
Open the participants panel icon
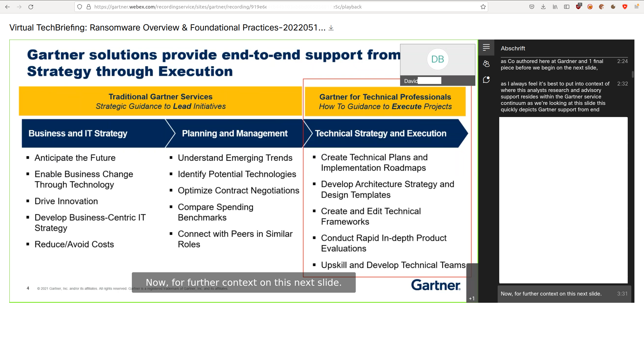point(486,64)
